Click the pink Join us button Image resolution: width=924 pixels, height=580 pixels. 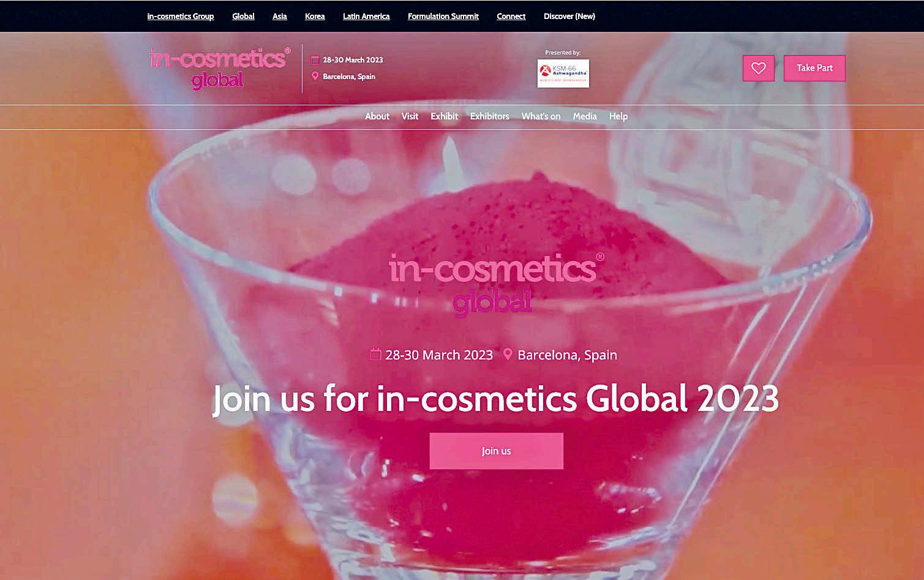point(496,451)
